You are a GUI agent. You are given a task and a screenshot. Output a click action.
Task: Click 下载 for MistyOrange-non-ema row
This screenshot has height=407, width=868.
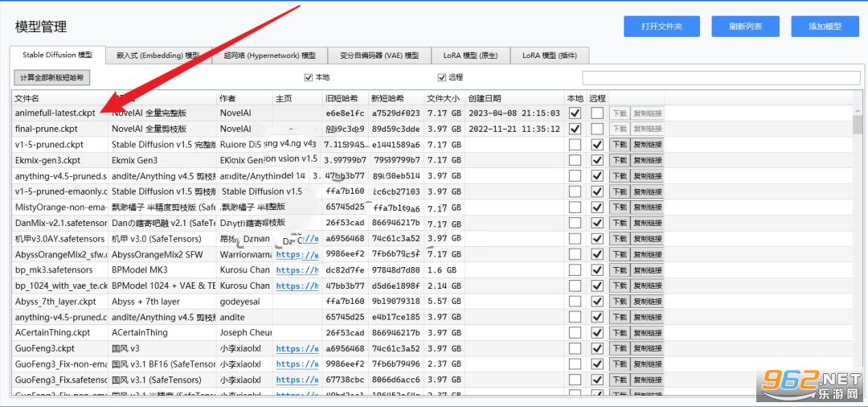[x=620, y=207]
